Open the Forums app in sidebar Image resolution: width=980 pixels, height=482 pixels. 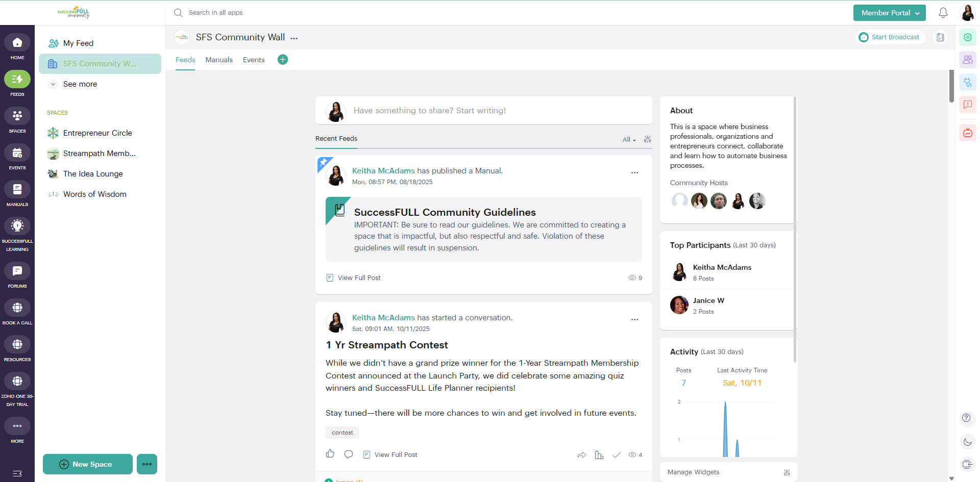pyautogui.click(x=17, y=275)
